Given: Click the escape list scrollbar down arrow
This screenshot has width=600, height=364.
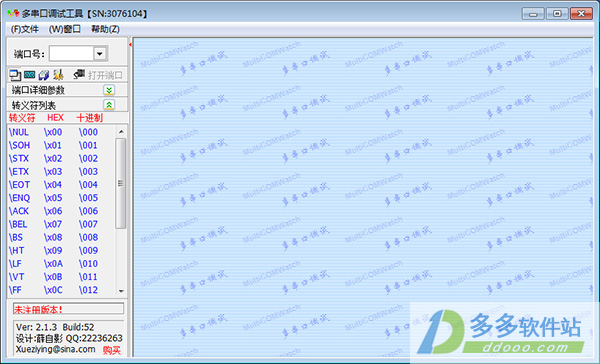Looking at the screenshot, I should [x=121, y=291].
